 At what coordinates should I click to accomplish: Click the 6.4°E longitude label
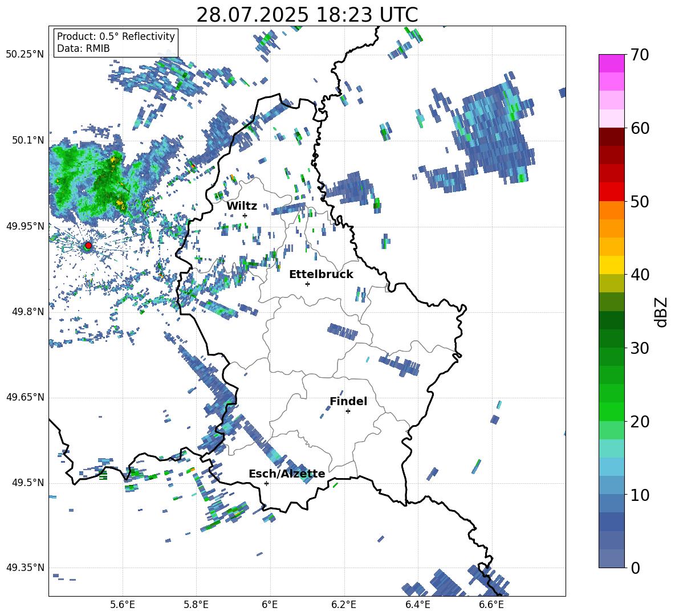pyautogui.click(x=417, y=605)
